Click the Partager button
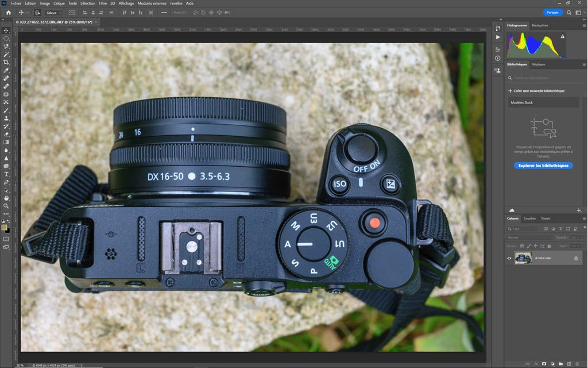Screen dimensions: 588x368 click(553, 13)
